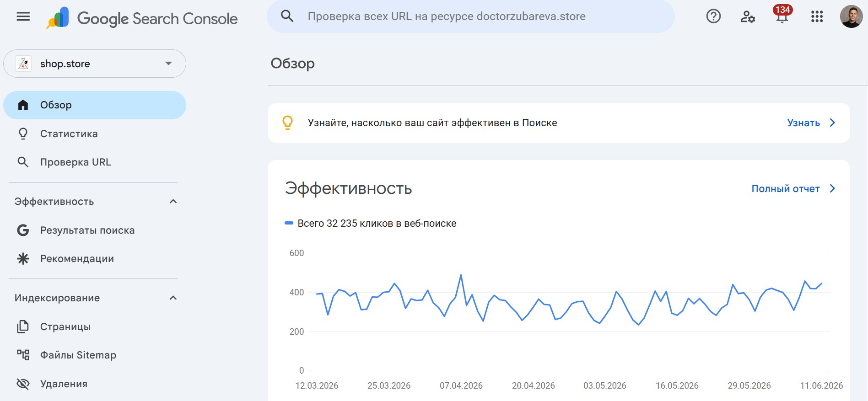Click the chart date label 29.05.2026
Screen dimensions: 868x401
pos(749,385)
